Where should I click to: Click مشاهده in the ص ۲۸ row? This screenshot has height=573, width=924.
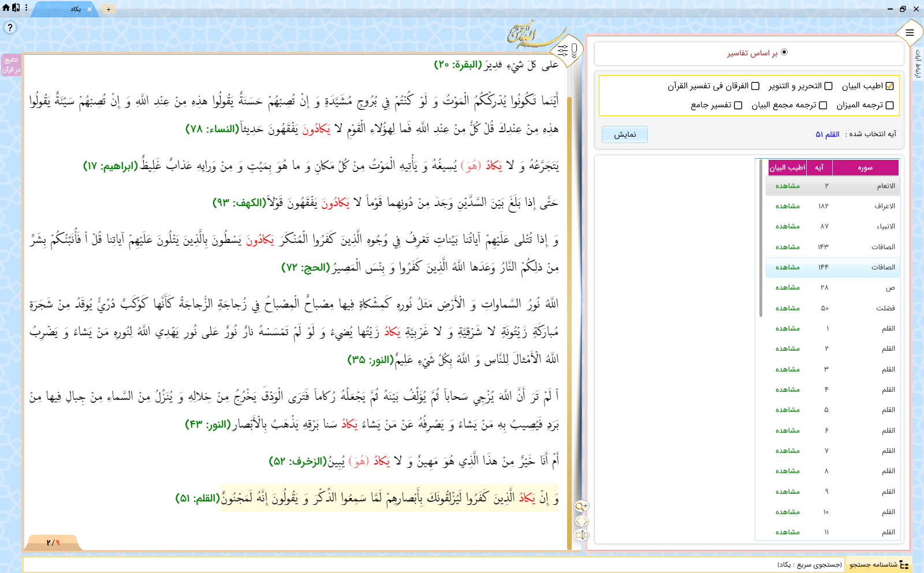(x=787, y=287)
